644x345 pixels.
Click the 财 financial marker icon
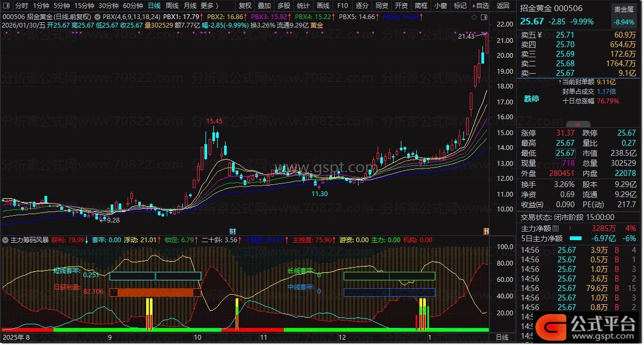tap(232, 231)
